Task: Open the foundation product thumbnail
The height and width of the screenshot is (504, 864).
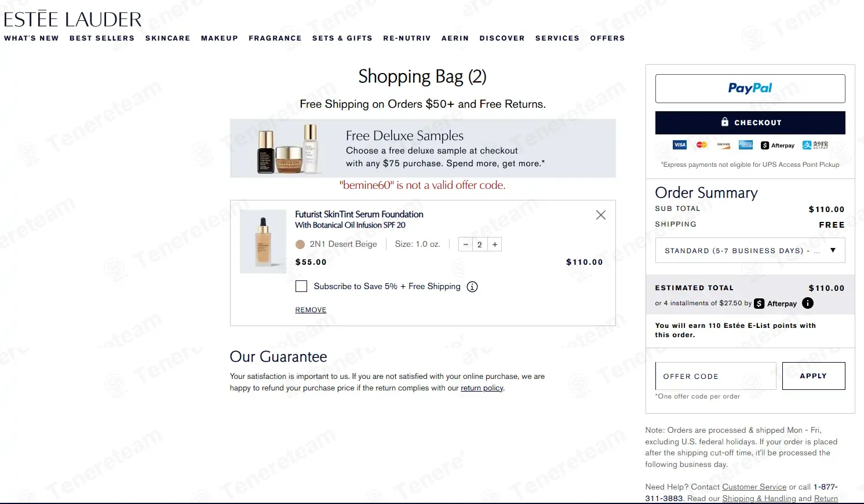Action: point(263,242)
